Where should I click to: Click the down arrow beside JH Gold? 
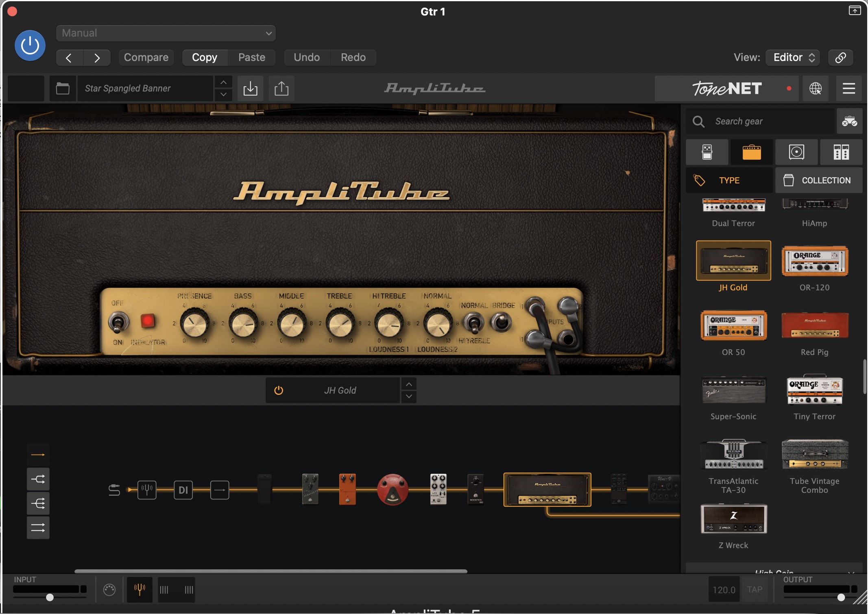[x=409, y=396]
